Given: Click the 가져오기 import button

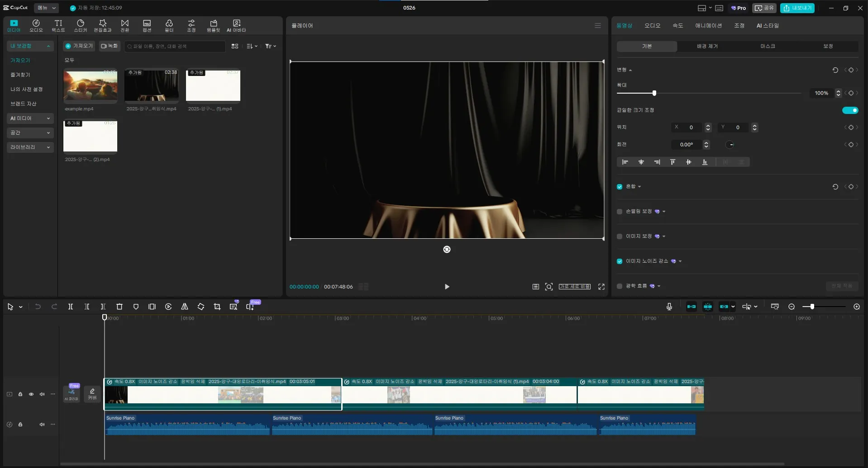Looking at the screenshot, I should click(x=79, y=46).
